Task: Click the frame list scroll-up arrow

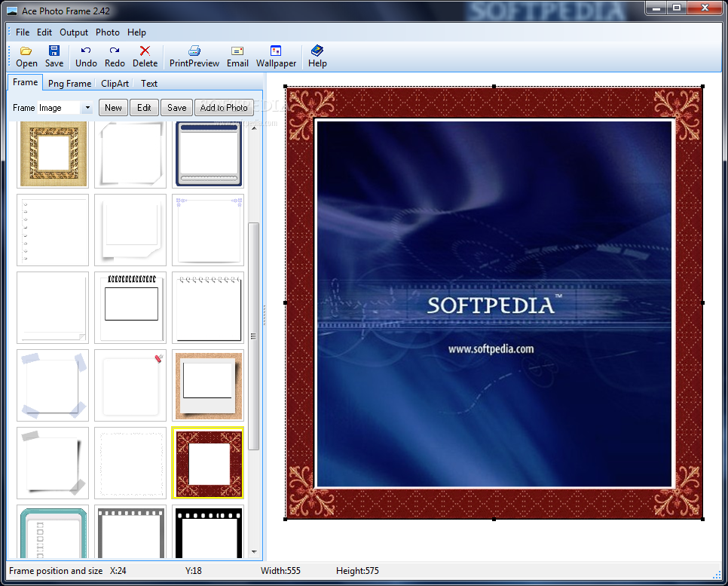Action: (x=254, y=128)
